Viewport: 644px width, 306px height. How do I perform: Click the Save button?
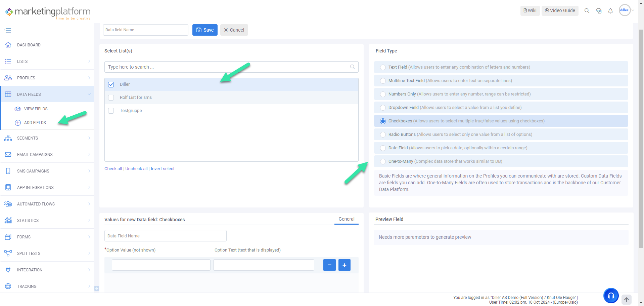click(x=205, y=30)
